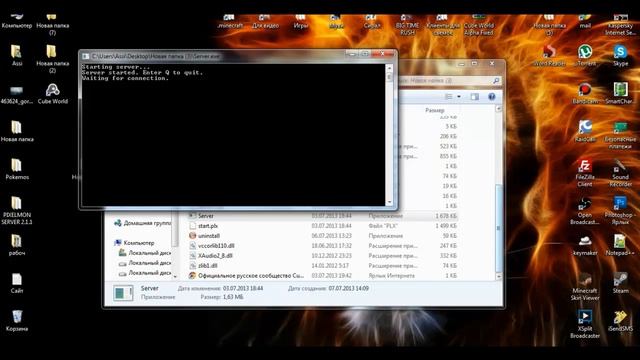Open the 463624_gor image file
This screenshot has height=360, width=640.
(x=17, y=90)
